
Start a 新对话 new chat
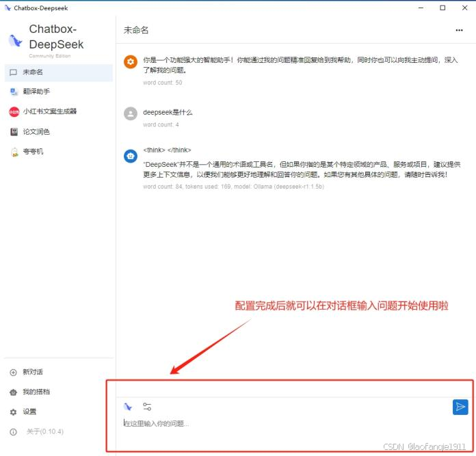click(59, 372)
